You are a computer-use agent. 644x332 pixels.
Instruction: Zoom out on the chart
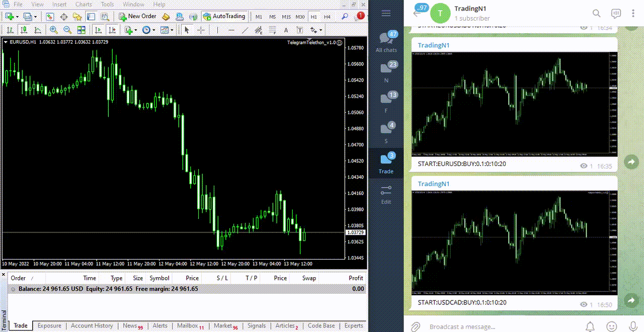pos(67,30)
